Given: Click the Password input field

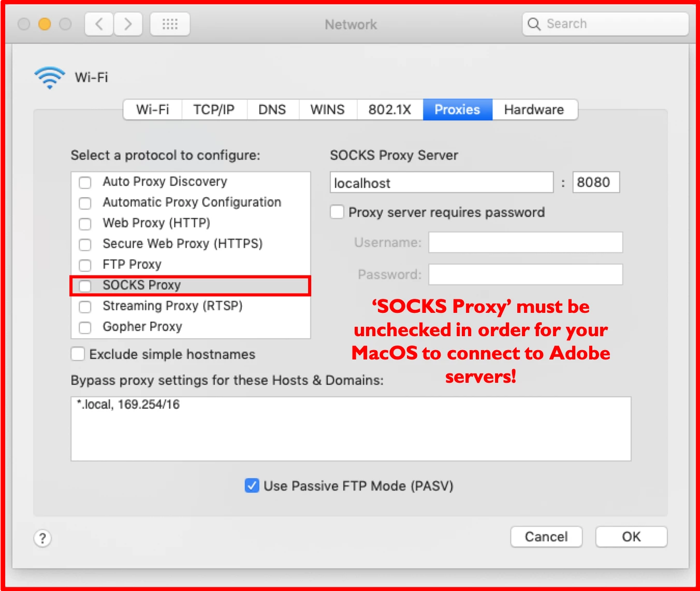Looking at the screenshot, I should click(x=526, y=275).
